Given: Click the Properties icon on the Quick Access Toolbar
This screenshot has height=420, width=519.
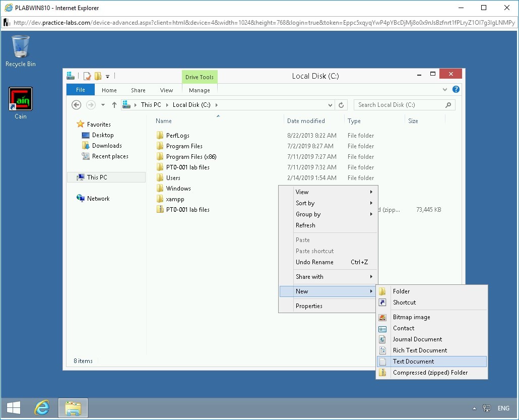Looking at the screenshot, I should tap(87, 76).
